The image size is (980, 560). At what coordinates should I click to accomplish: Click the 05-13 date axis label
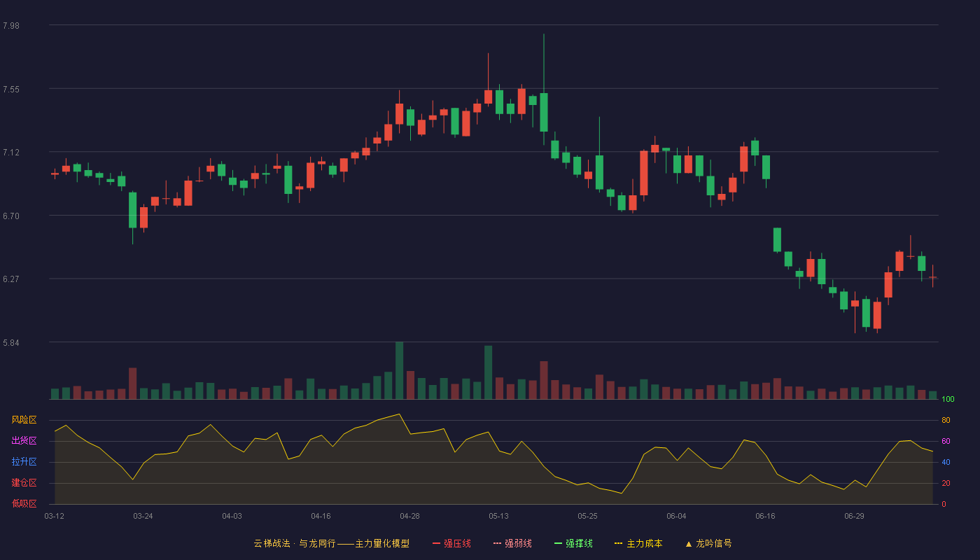pos(498,516)
